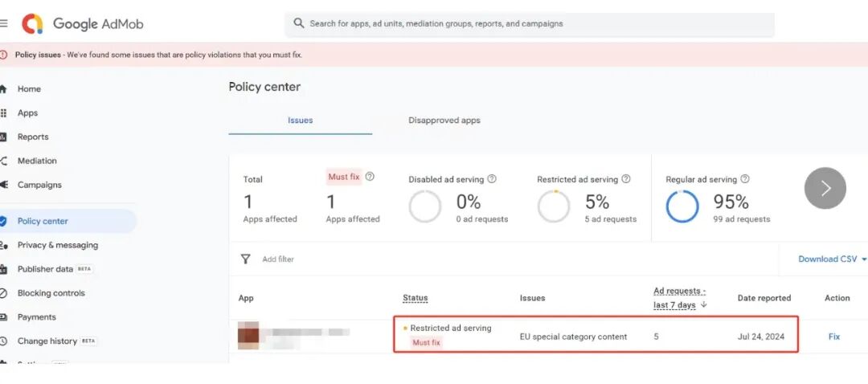Open Mediation in the sidebar
This screenshot has width=868, height=384.
click(37, 161)
